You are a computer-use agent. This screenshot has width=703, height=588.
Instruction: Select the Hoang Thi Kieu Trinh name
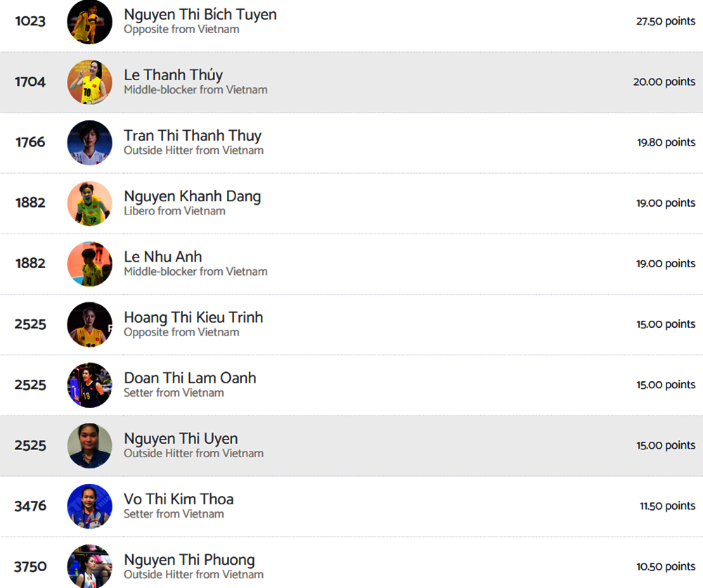193,317
